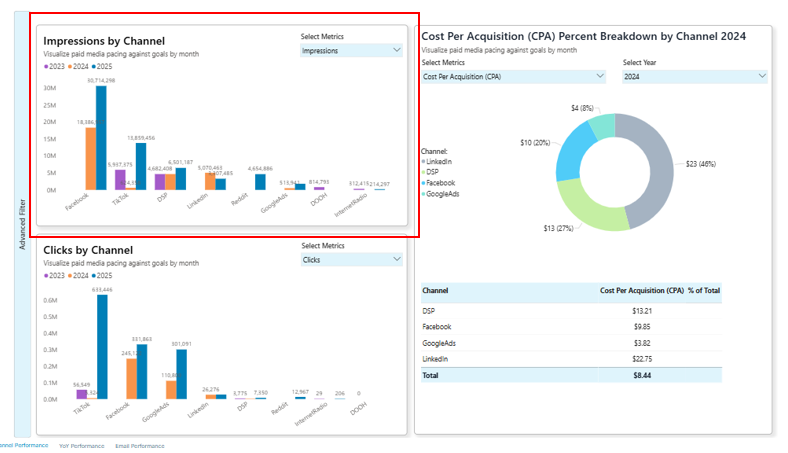Select DSP in donut chart legend
Viewport: 788px width, 453px height.
pyautogui.click(x=434, y=172)
